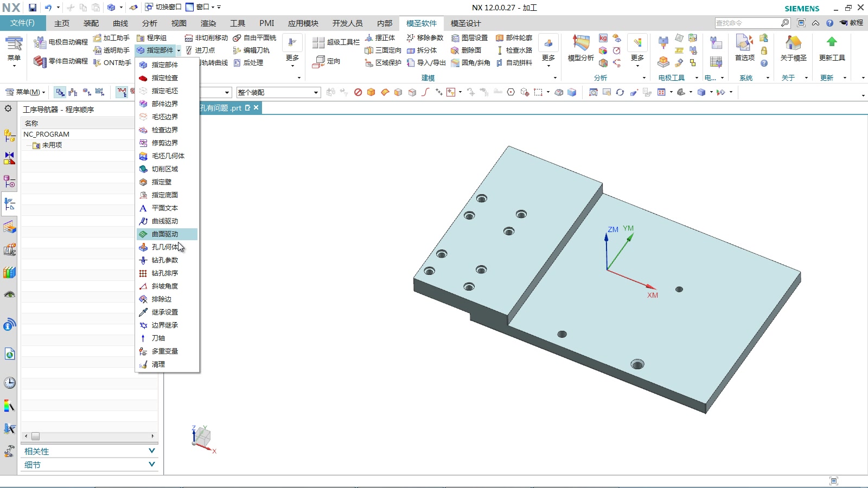Click the 自由平面铣 tool
Viewport: 868px width, 488px height.
254,38
